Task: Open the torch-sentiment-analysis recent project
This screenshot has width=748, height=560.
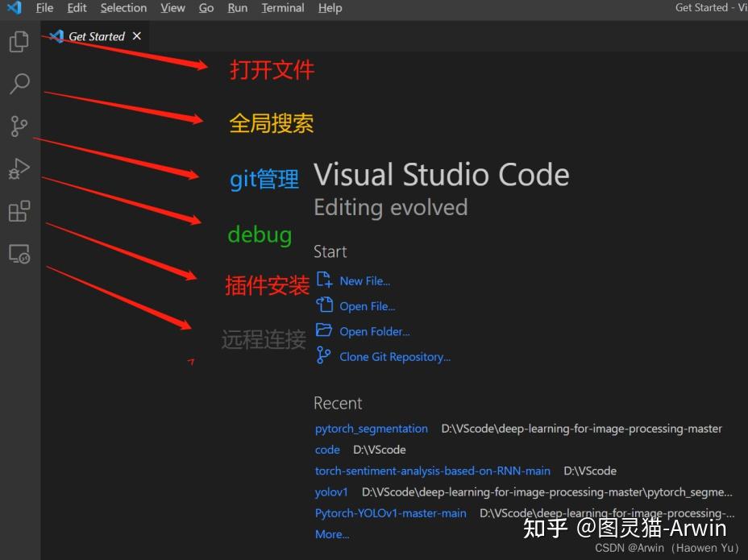Action: point(432,471)
